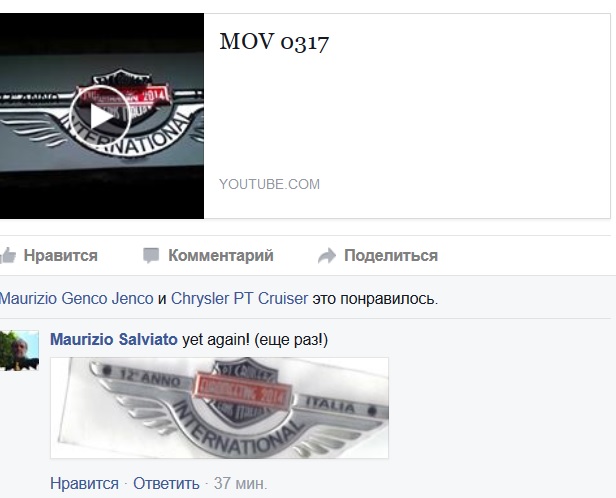Image resolution: width=616 pixels, height=498 pixels.
Task: Click the Maurizio Salviato name link
Action: coord(114,340)
